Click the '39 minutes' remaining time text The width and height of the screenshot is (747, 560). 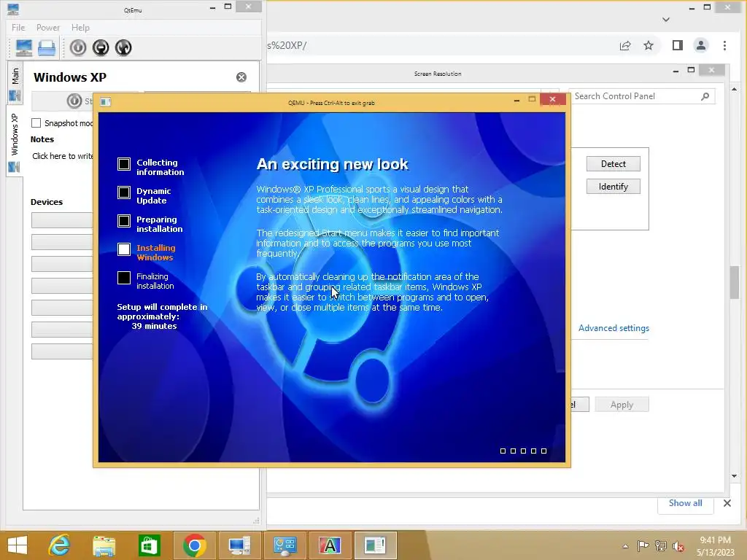[154, 326]
